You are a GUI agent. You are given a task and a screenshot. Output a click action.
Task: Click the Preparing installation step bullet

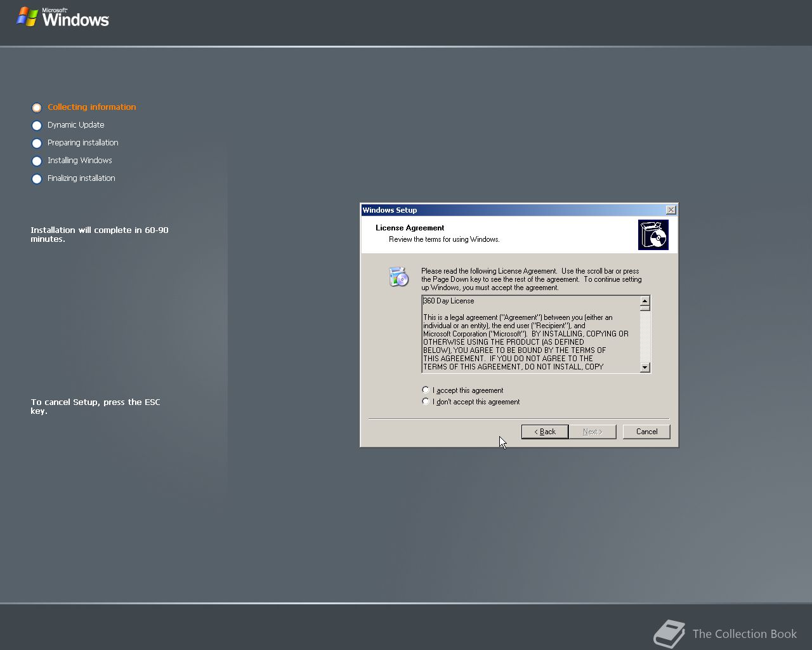[37, 143]
